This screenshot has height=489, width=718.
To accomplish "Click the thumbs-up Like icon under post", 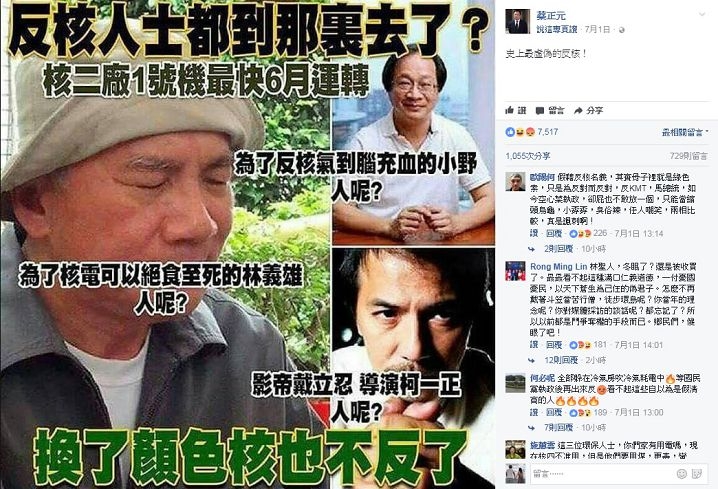I will pyautogui.click(x=510, y=110).
